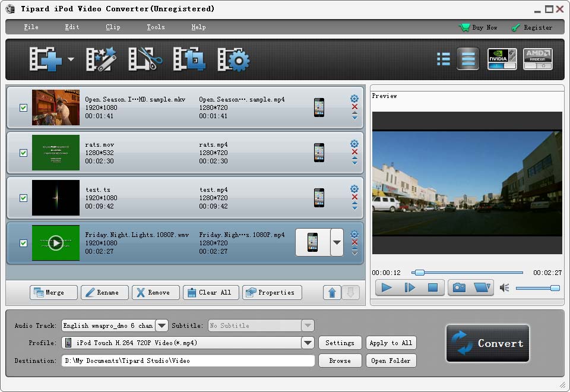Click iPod device icon in Open.Season row
This screenshot has height=392, width=570.
(319, 108)
